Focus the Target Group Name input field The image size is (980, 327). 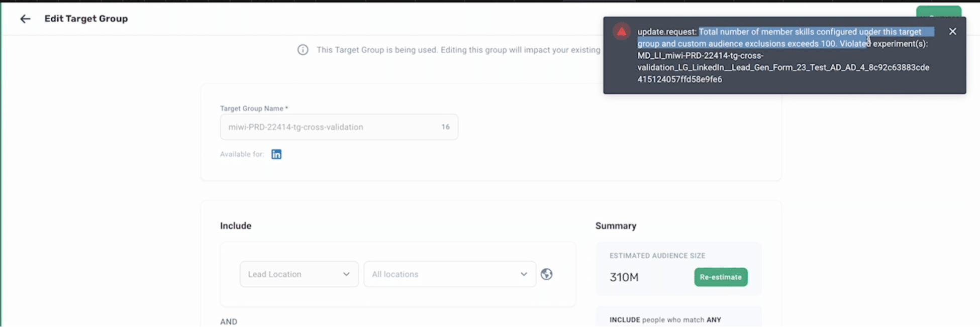339,127
